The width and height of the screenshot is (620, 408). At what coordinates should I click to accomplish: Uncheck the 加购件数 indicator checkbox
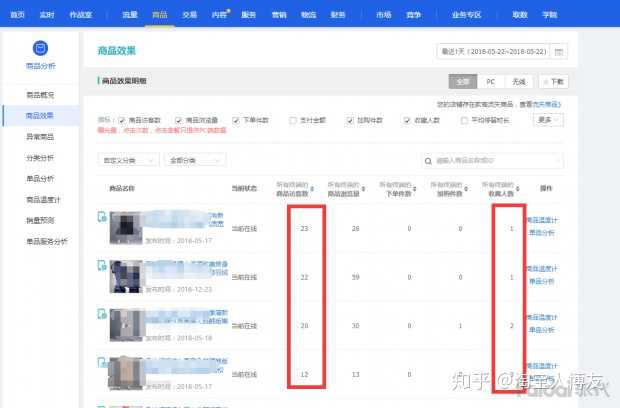[349, 120]
